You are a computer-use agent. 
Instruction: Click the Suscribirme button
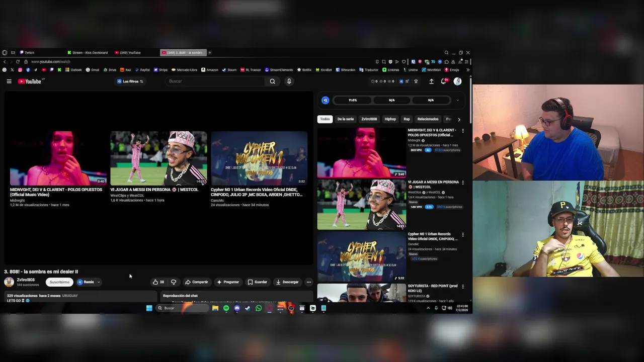point(59,282)
